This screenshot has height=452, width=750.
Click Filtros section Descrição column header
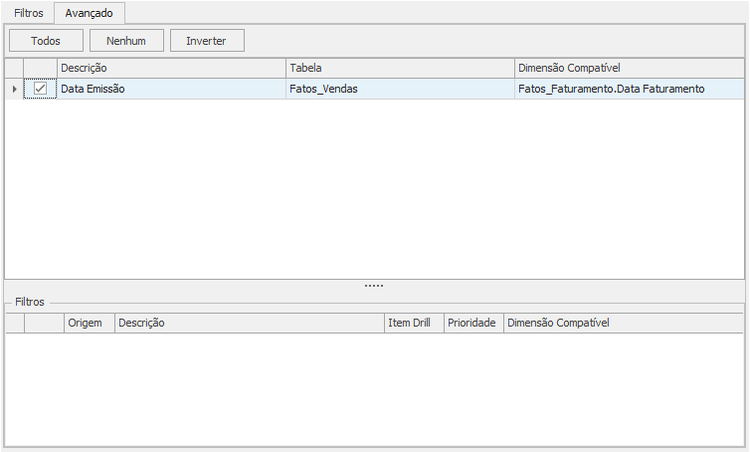[249, 323]
